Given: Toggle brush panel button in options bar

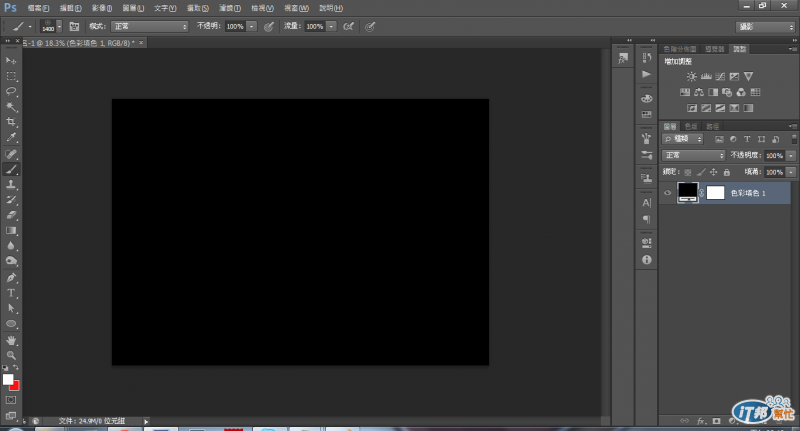Looking at the screenshot, I should 74,27.
